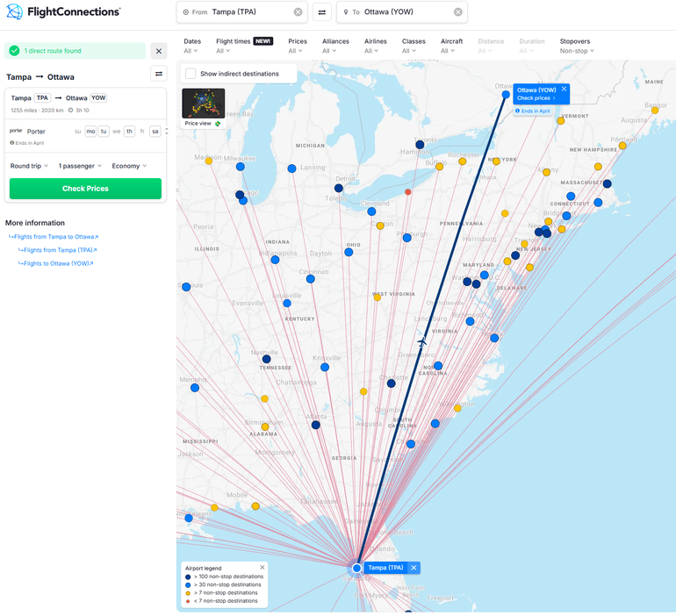This screenshot has width=676, height=616.
Task: Remove the Tampa (TPA) map label
Action: pyautogui.click(x=414, y=568)
